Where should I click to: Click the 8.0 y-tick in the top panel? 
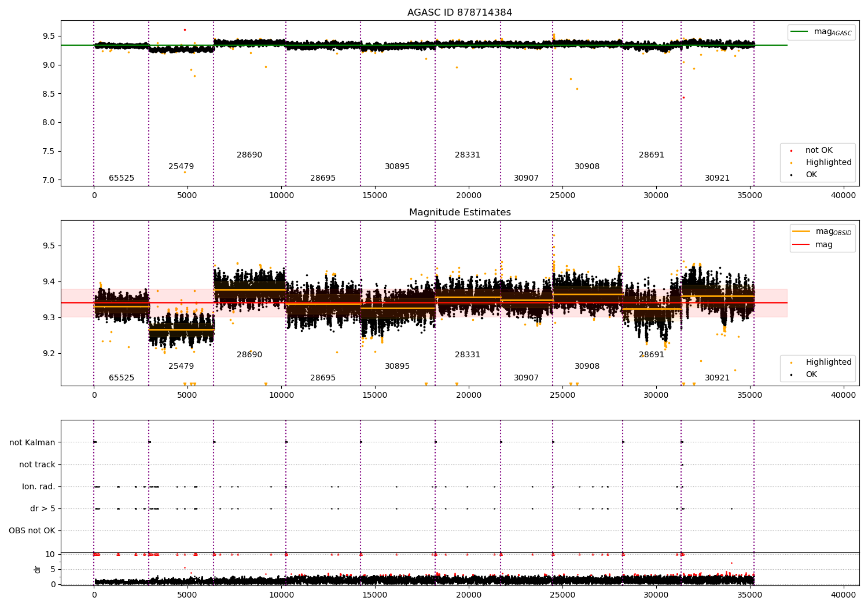pyautogui.click(x=48, y=123)
